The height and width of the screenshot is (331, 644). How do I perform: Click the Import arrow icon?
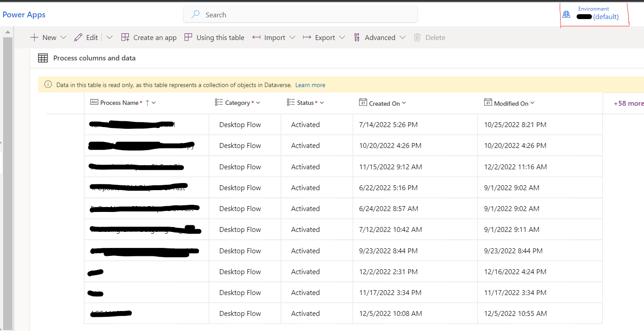click(x=256, y=37)
